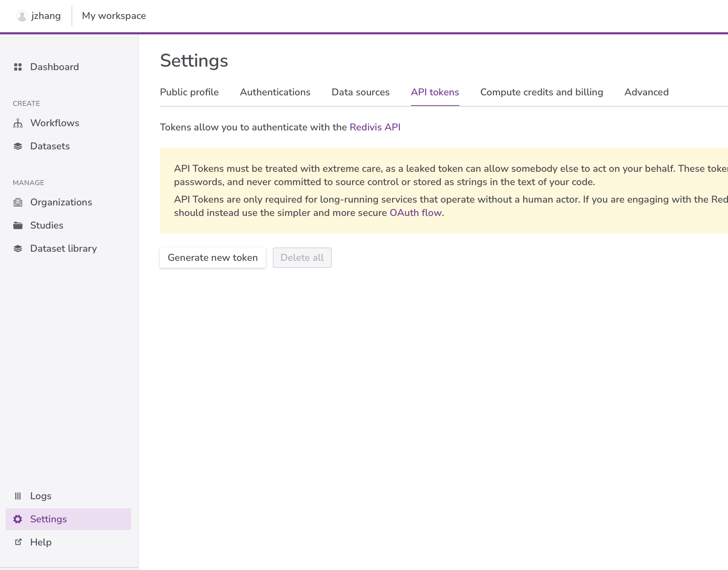Image resolution: width=728 pixels, height=570 pixels.
Task: Open the Authentications tab
Action: tap(275, 92)
